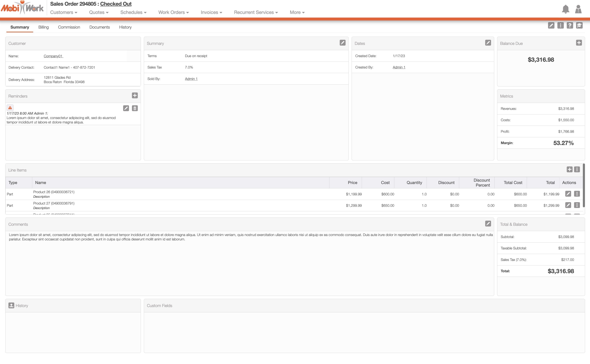
Task: Open Product 27 row actions menu
Action: (577, 205)
